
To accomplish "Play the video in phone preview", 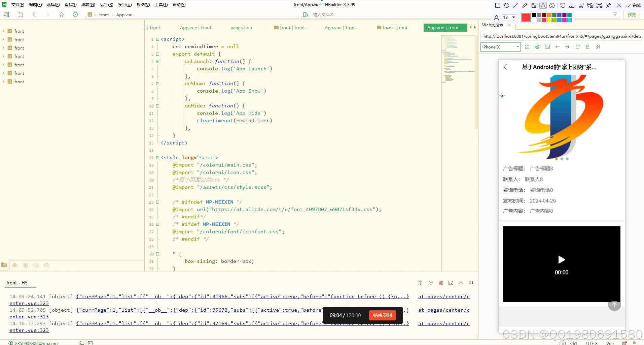I will click(x=562, y=259).
